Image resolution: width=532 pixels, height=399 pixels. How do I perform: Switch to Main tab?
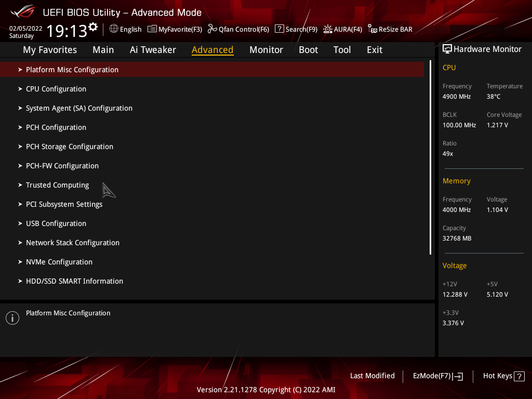point(103,50)
